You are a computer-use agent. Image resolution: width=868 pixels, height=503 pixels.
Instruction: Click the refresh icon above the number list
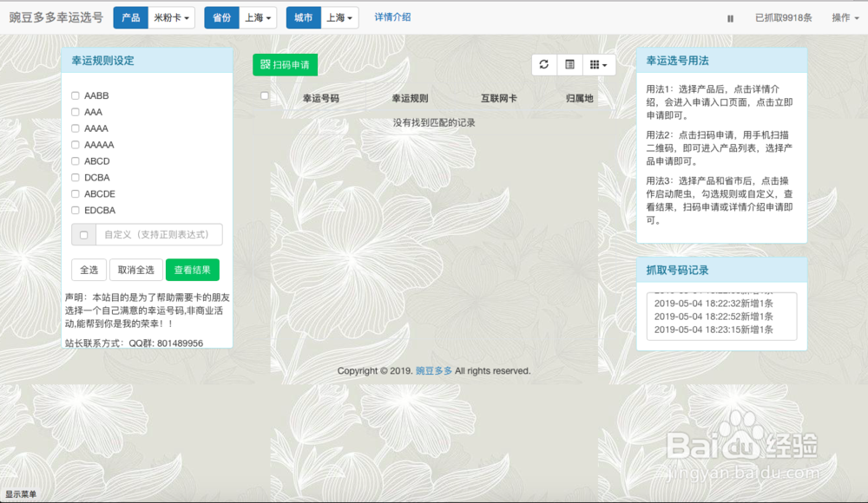tap(544, 64)
